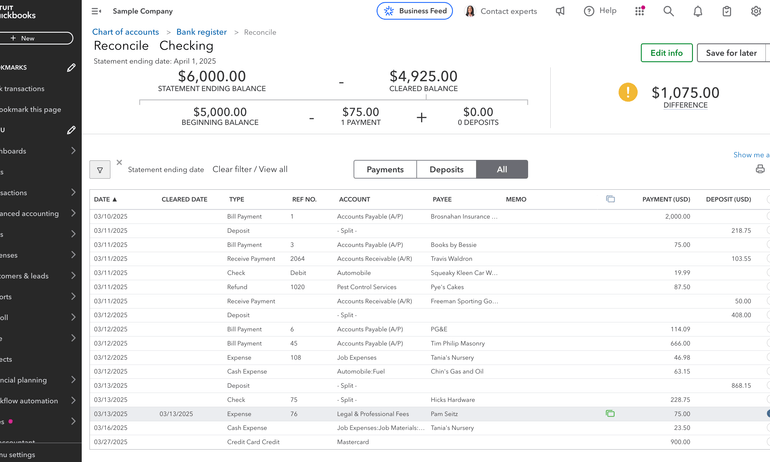The height and width of the screenshot is (462, 770).
Task: Unclear the Pam Seitz expense
Action: click(x=767, y=413)
